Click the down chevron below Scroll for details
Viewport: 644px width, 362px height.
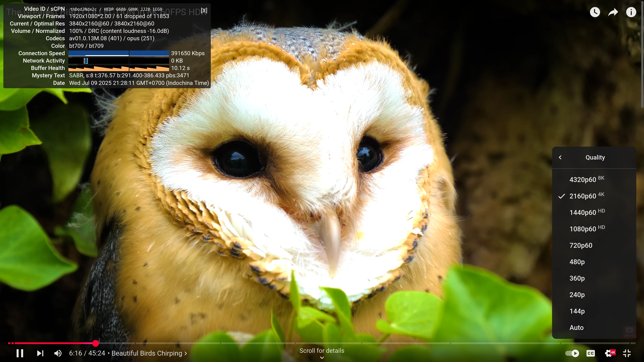(x=322, y=357)
